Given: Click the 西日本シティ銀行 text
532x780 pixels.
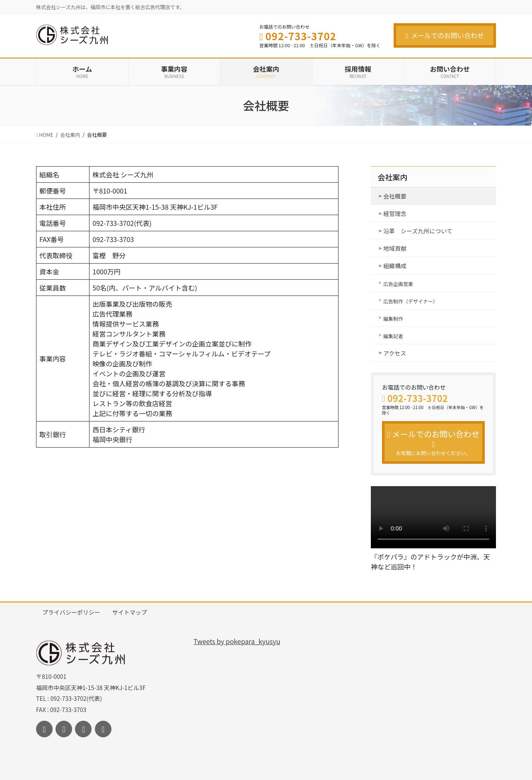Looking at the screenshot, I should coord(119,430).
